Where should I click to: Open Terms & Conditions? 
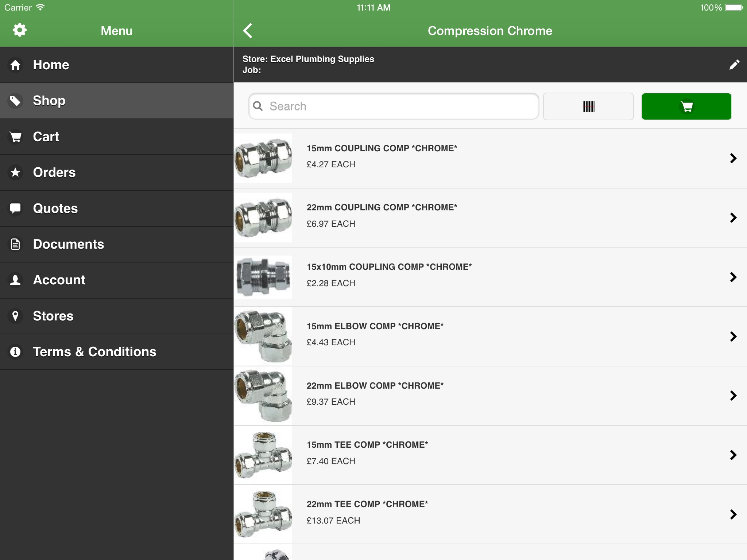(x=94, y=352)
